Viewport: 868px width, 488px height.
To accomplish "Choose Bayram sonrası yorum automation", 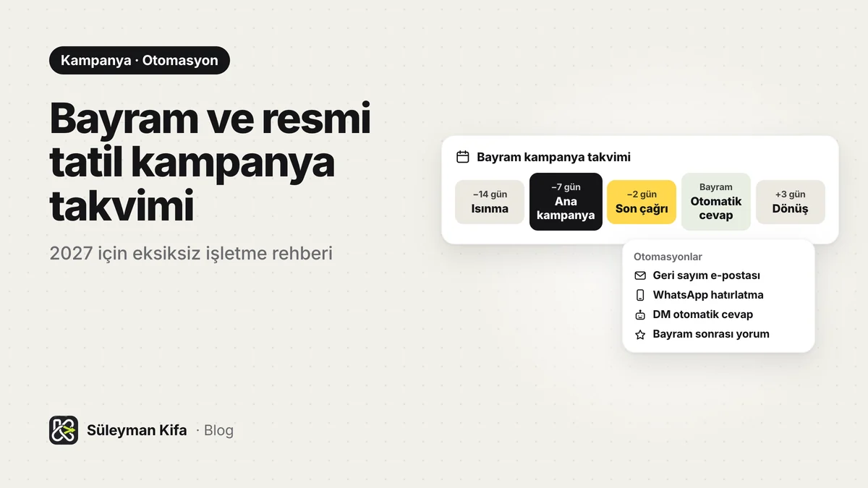I will (x=702, y=334).
